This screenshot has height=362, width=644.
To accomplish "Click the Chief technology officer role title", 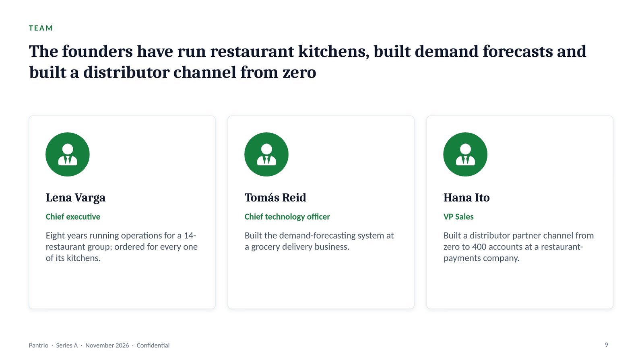I will (287, 217).
